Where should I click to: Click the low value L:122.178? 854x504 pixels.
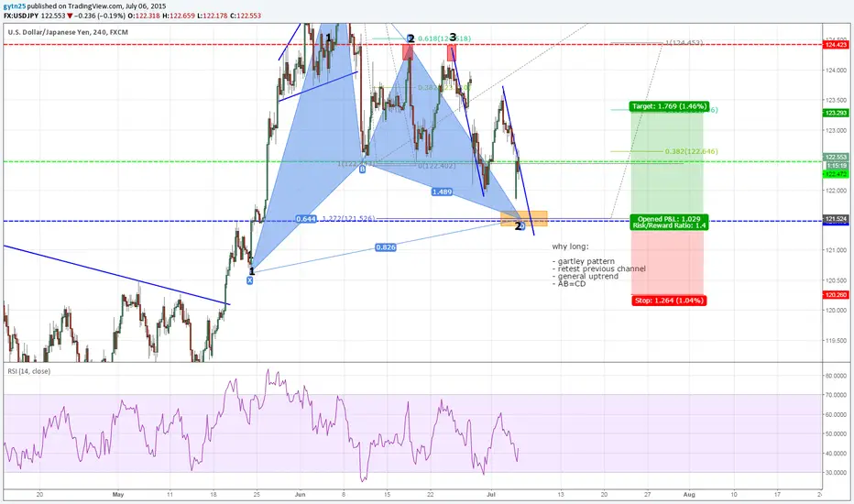point(213,16)
